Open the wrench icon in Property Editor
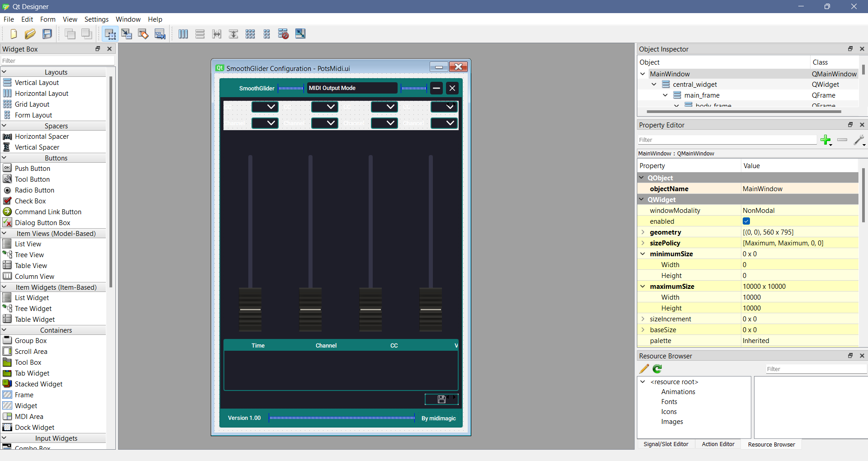This screenshot has width=868, height=461. 859,140
